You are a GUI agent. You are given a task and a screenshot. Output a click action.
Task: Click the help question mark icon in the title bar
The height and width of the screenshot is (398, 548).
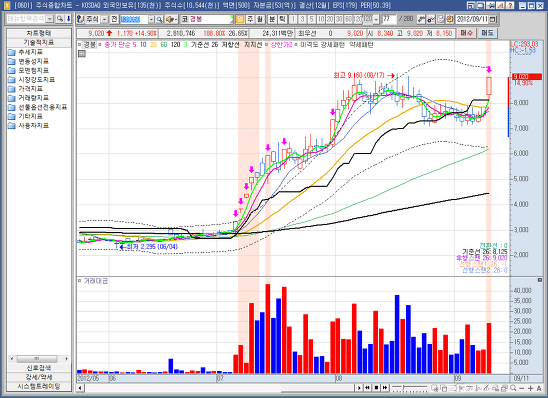coord(510,5)
